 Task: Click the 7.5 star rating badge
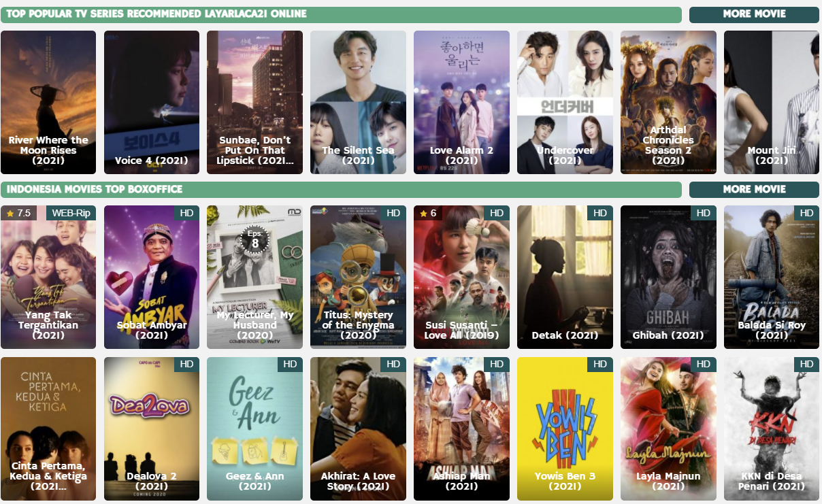coord(19,213)
